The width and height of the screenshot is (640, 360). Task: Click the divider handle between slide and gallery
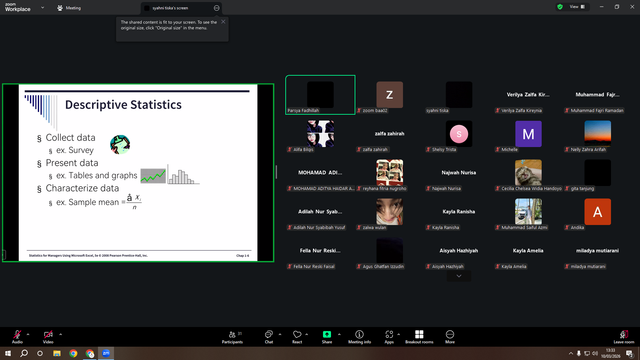[x=276, y=172]
